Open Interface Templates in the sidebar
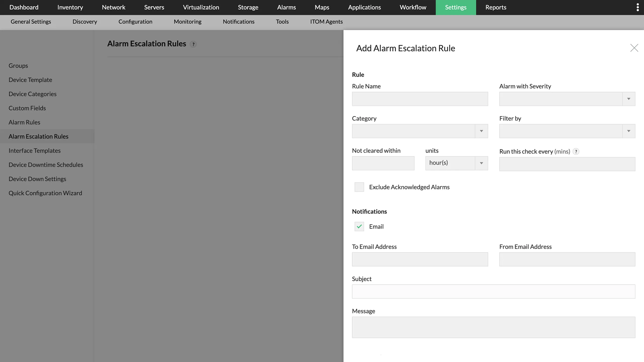This screenshot has width=644, height=362. click(x=34, y=150)
